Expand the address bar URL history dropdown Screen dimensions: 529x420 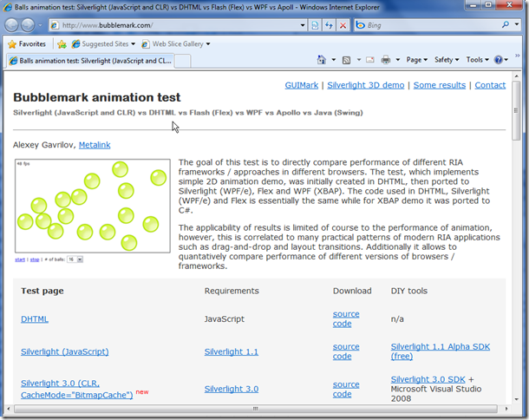pos(303,25)
